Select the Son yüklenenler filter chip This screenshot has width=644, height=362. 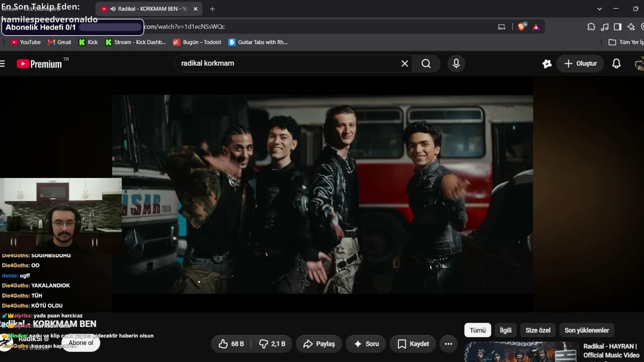coord(587,330)
